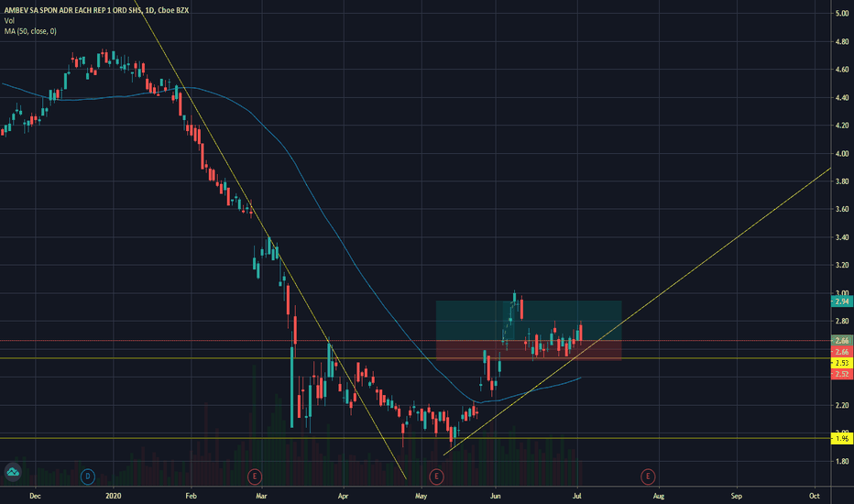Click the green 2.94 price label
Image resolution: width=854 pixels, height=504 pixels.
tap(842, 301)
